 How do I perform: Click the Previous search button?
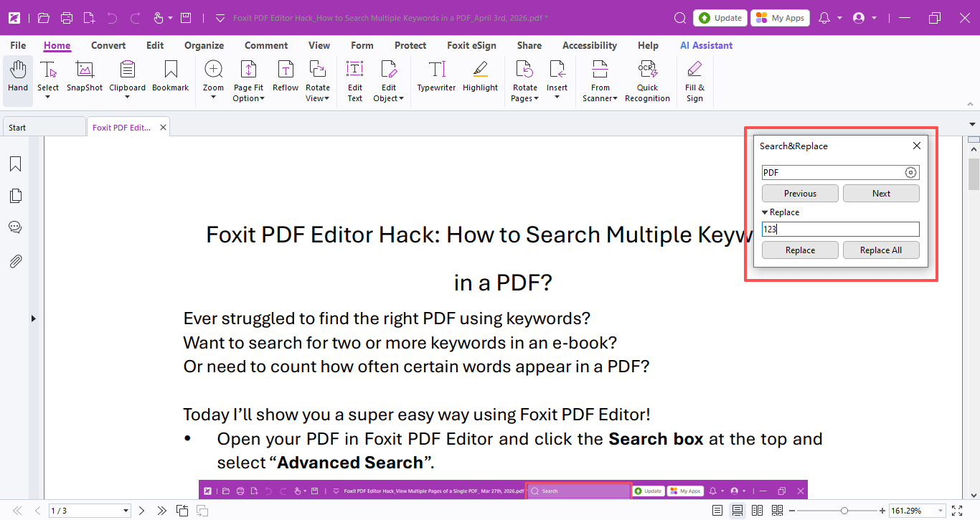[800, 193]
